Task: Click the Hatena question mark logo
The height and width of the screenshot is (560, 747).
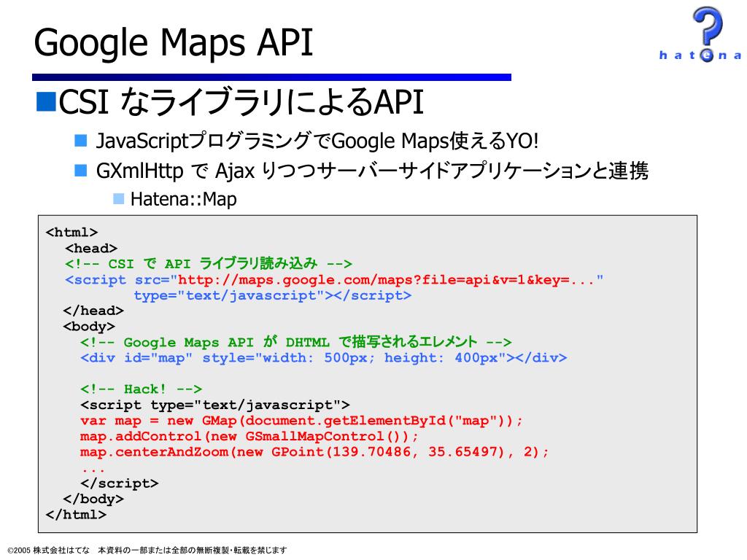Action: (x=700, y=34)
